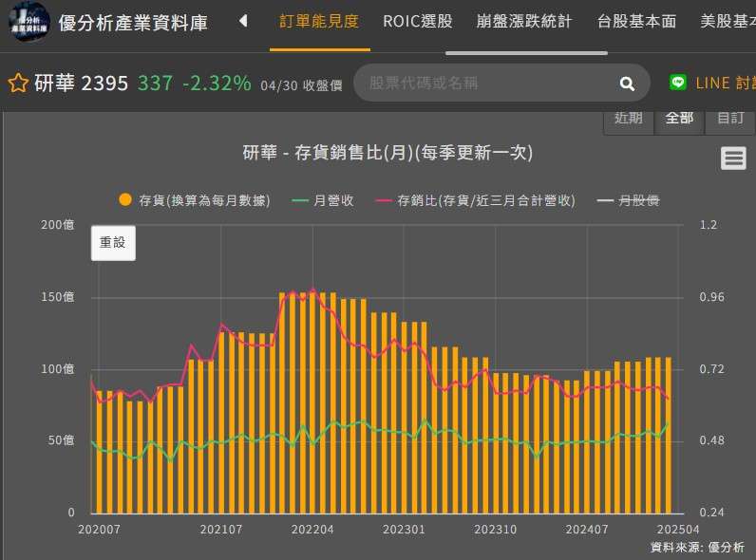
Task: Toggle the 存貨 legend series
Action: 195,200
